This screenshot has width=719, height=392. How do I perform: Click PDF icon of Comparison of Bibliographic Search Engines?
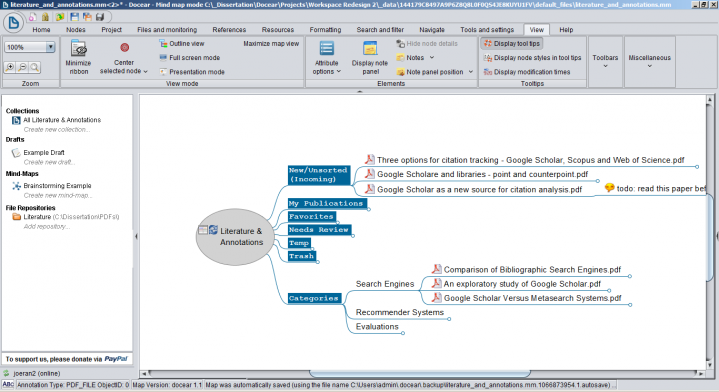tap(437, 269)
